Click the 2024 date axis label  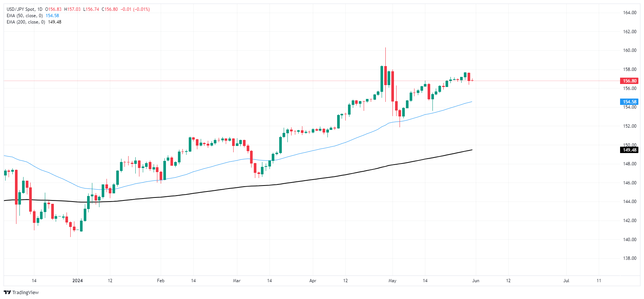pos(77,281)
